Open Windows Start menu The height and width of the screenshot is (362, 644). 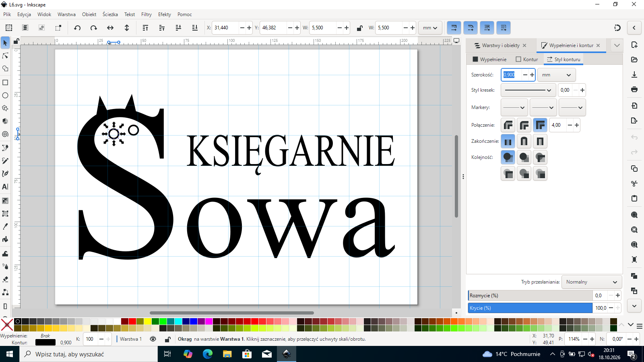coord(10,354)
